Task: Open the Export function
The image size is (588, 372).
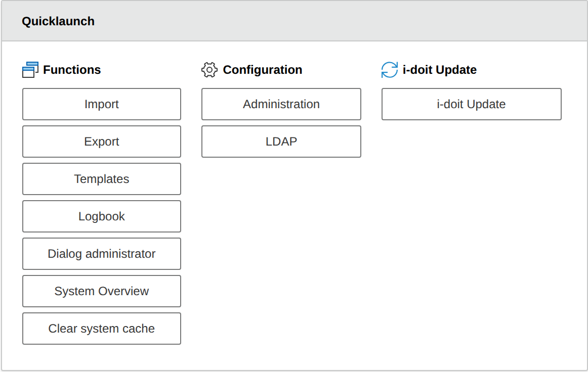Action: coord(102,142)
